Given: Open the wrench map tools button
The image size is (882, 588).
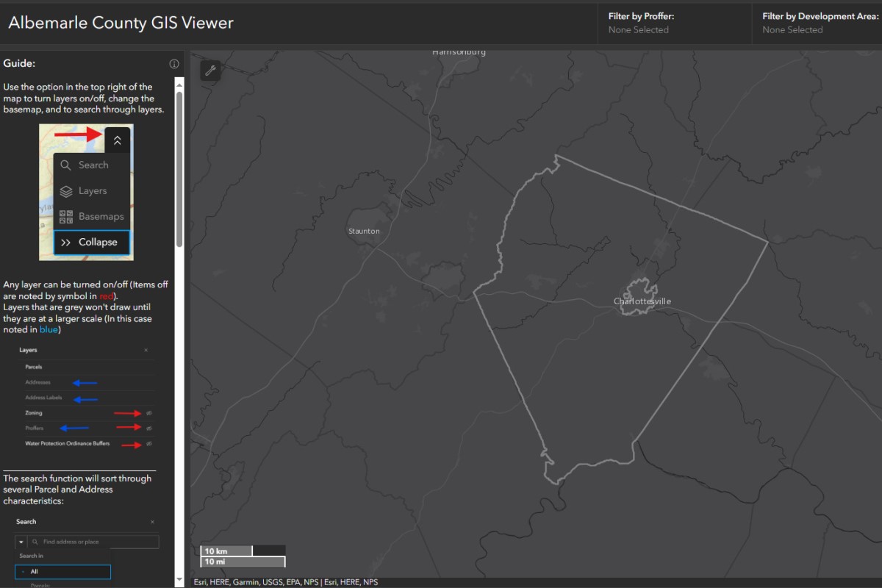Looking at the screenshot, I should (210, 71).
